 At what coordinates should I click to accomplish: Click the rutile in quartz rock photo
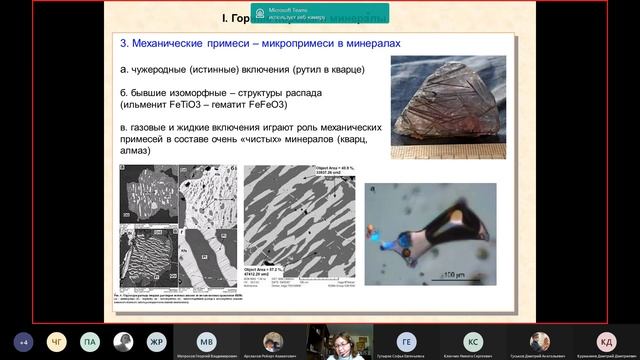448,107
